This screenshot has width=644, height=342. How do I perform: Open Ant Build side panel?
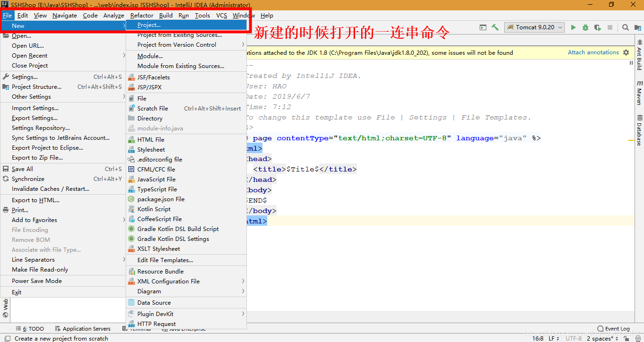point(639,55)
